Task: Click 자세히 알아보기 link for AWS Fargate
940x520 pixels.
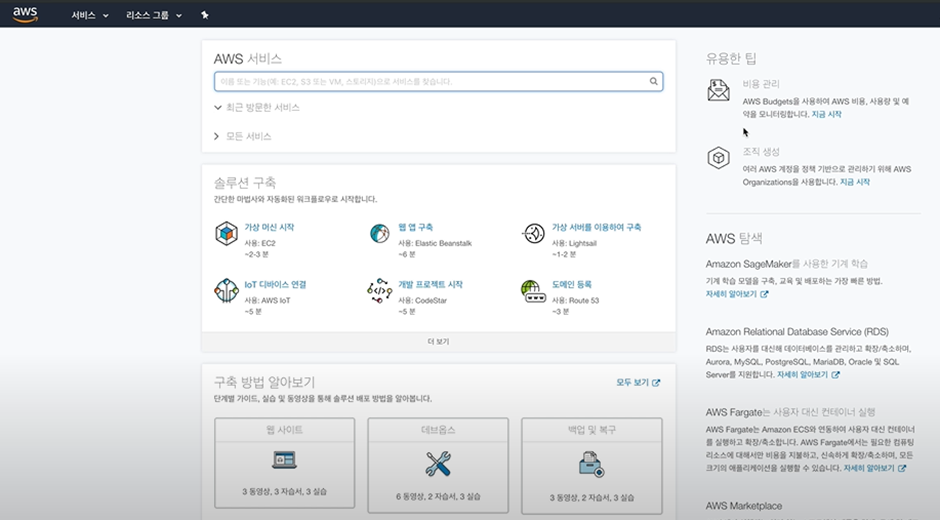Action: [x=869, y=468]
